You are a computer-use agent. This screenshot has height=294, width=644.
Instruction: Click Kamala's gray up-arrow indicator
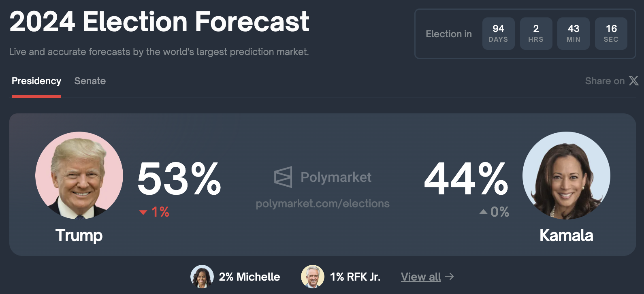[x=483, y=211]
